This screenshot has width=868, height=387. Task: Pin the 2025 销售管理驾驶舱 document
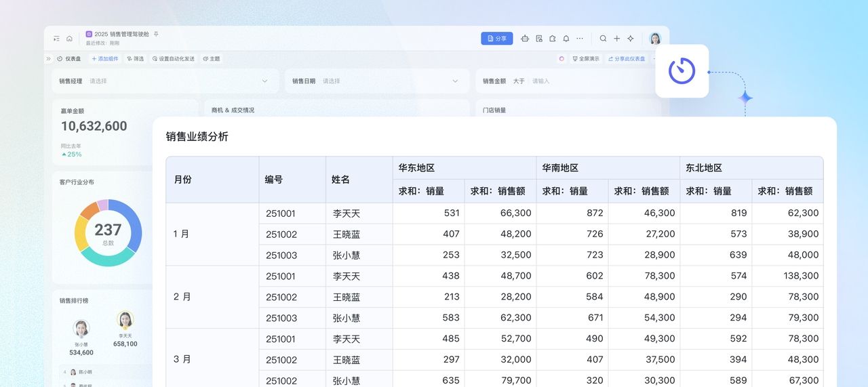coord(156,34)
